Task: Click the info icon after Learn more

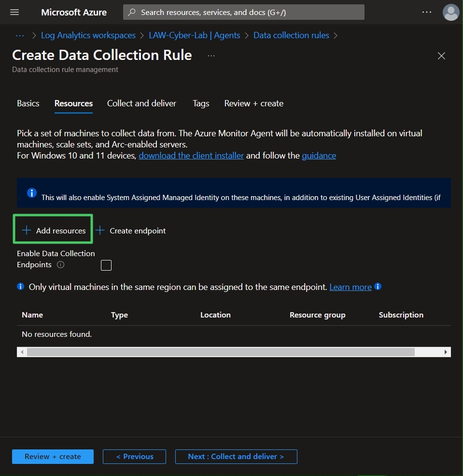Action: pos(378,287)
